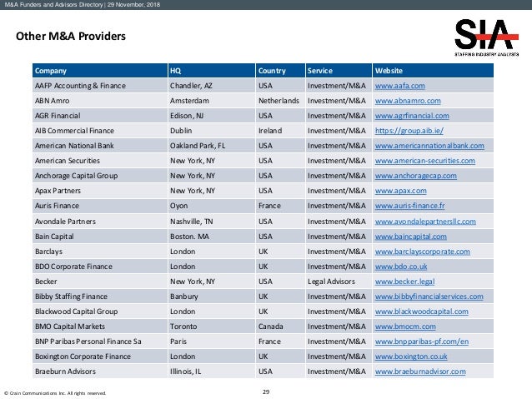
Task: Follow the www.agrfinancial.com hyperlink
Action: click(x=412, y=116)
